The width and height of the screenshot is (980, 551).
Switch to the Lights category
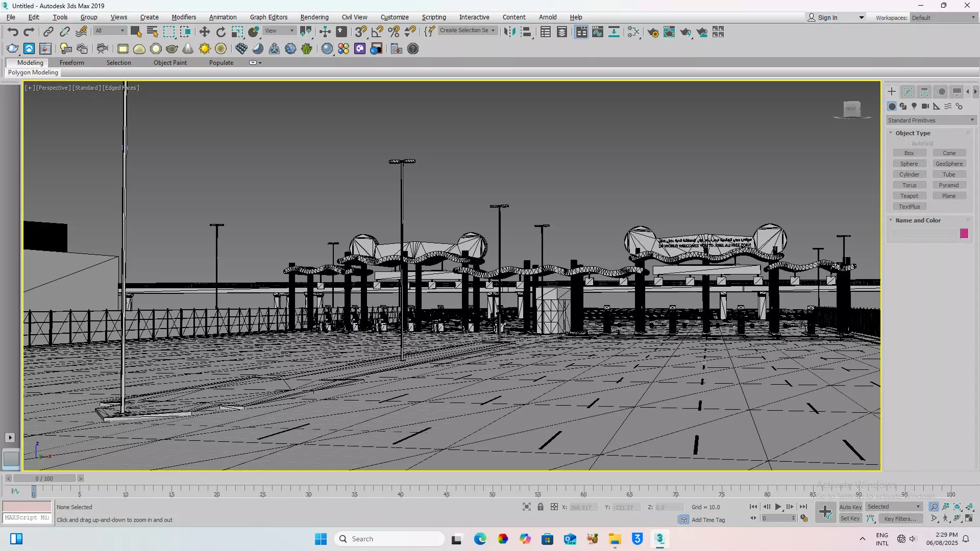pos(914,106)
